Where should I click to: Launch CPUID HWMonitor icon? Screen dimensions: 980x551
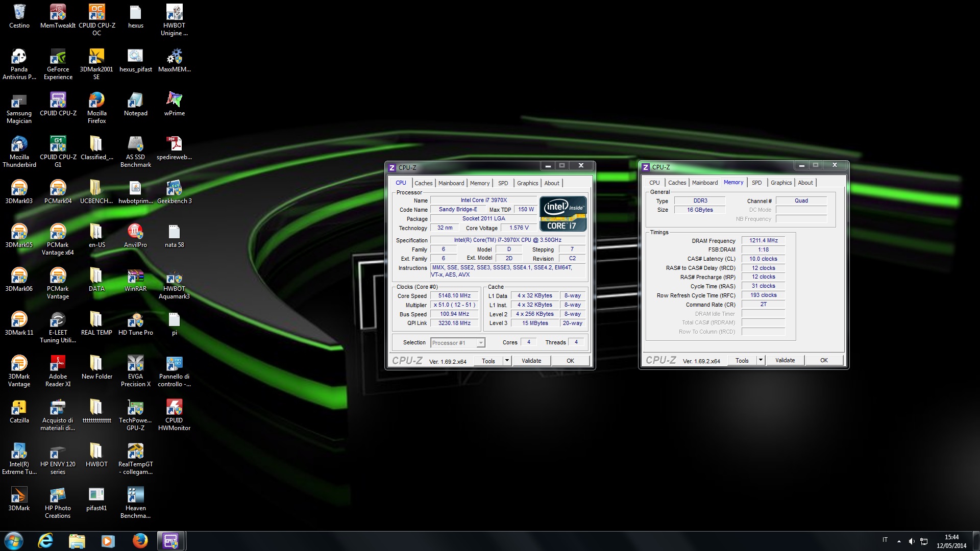(x=174, y=415)
